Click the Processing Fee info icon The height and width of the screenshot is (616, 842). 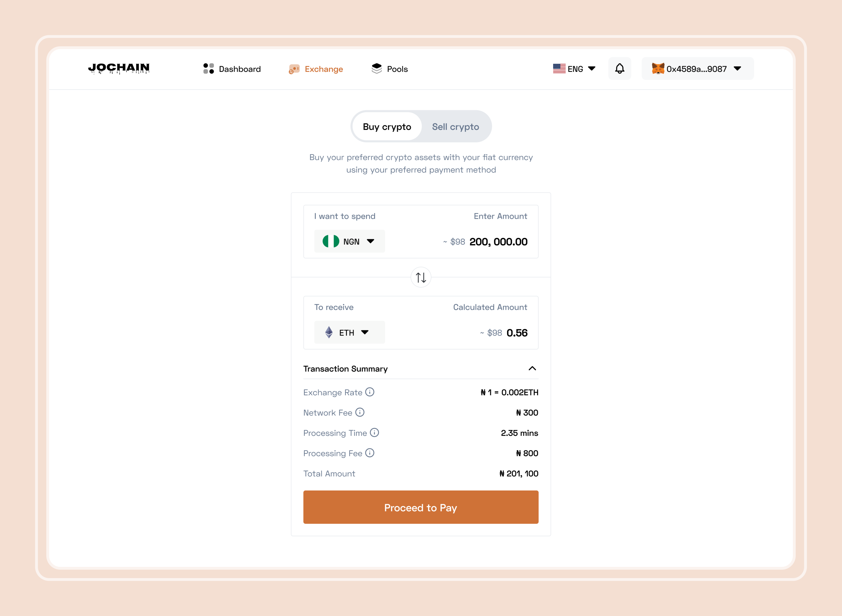(370, 453)
